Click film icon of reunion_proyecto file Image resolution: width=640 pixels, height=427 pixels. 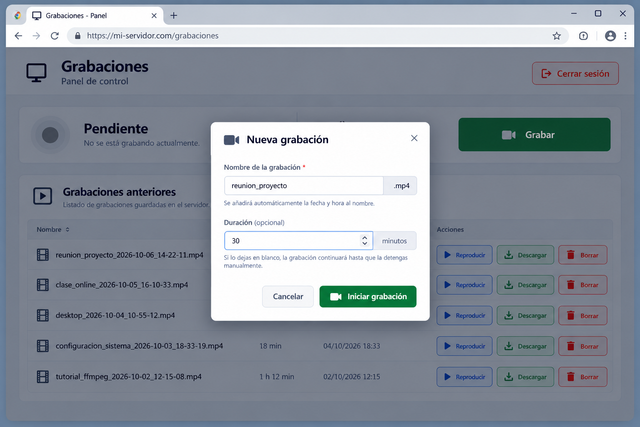pos(43,255)
